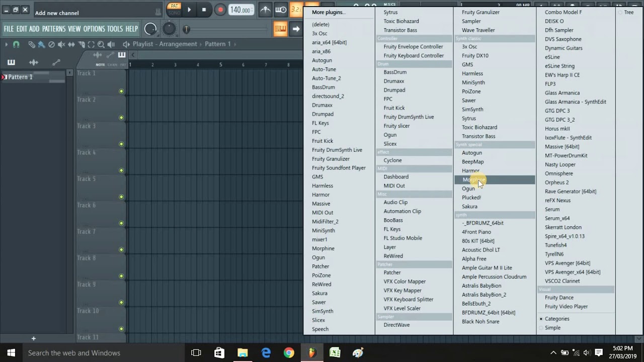This screenshot has width=644, height=362.
Task: Open the FILE menu
Action: [9, 29]
